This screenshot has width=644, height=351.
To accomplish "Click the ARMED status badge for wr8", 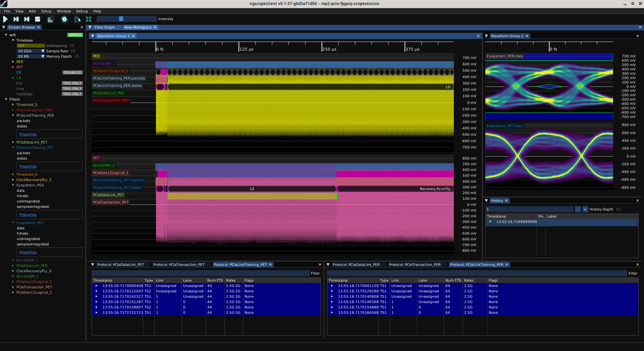I will click(75, 35).
